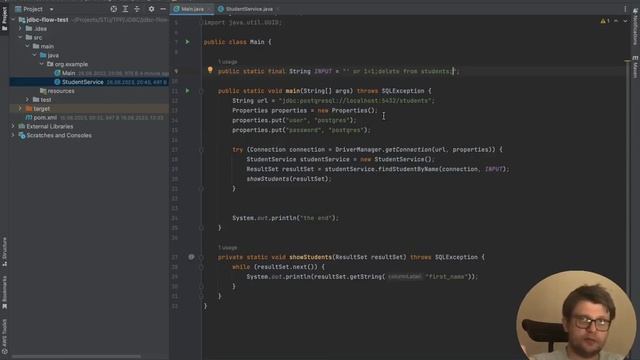Collapse the java folder
The image size is (640, 360).
point(34,55)
